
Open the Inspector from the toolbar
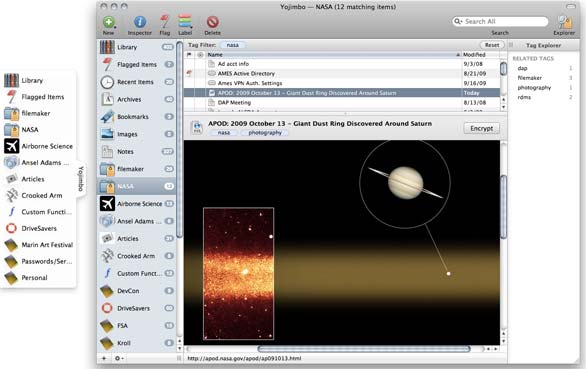click(140, 22)
